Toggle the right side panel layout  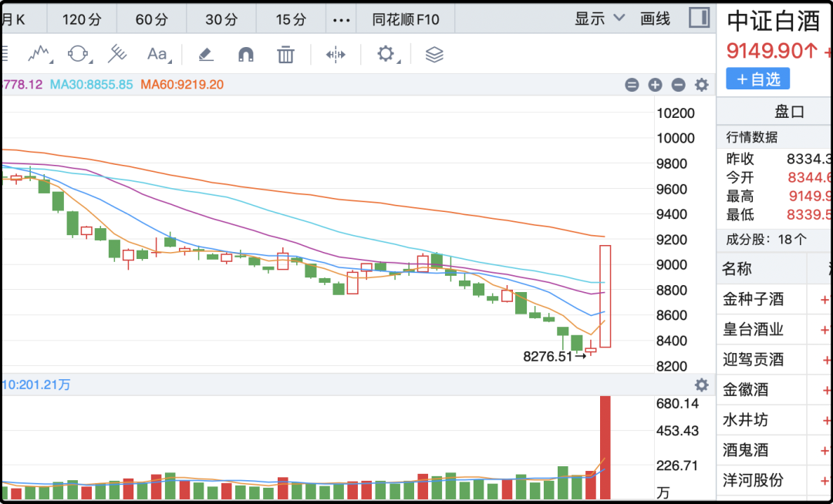point(699,18)
